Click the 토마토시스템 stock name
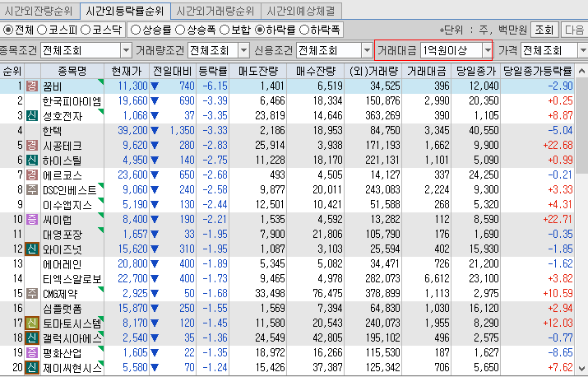 tap(72, 323)
